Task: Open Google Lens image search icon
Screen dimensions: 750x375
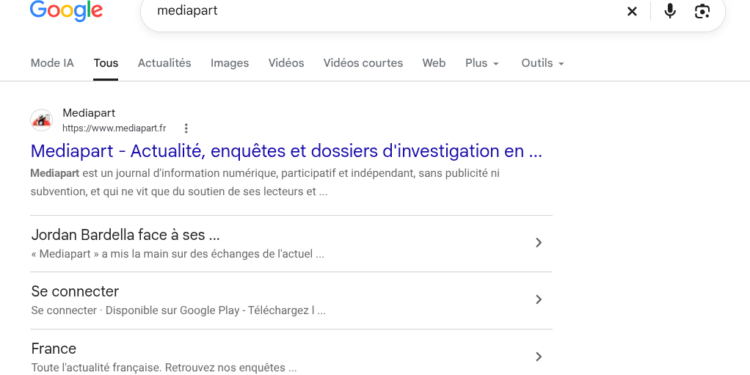Action: tap(702, 11)
